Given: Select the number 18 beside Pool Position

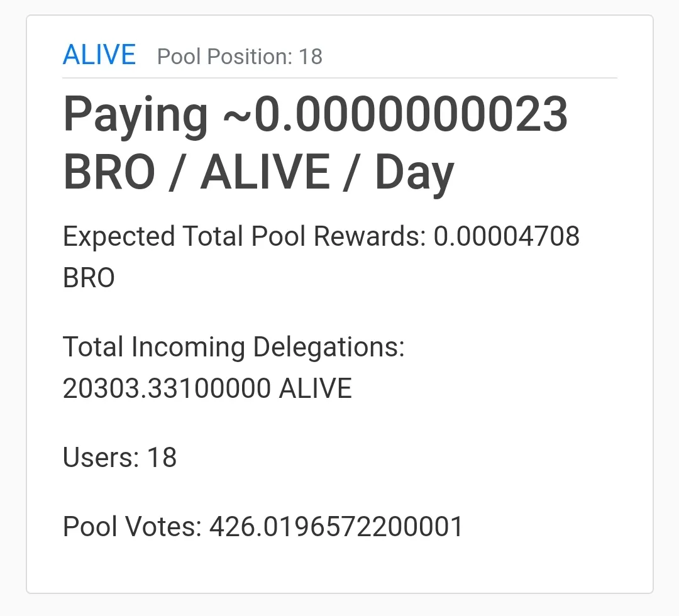Looking at the screenshot, I should point(311,57).
